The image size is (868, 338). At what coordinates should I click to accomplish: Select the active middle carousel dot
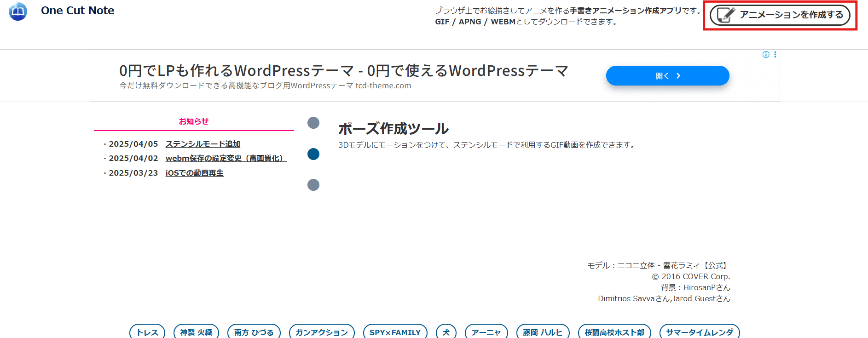point(313,154)
